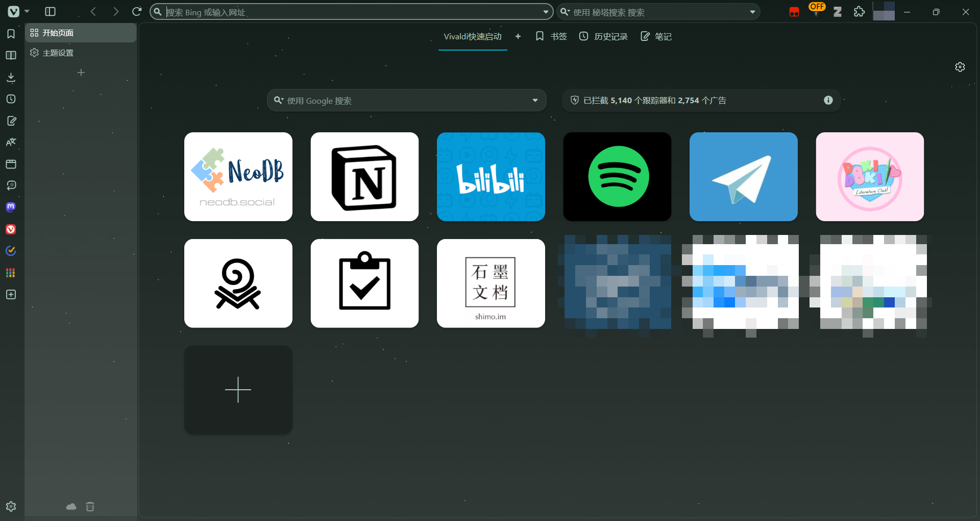Switch to 历史记录 start page tab
The height and width of the screenshot is (521, 980).
(x=603, y=37)
